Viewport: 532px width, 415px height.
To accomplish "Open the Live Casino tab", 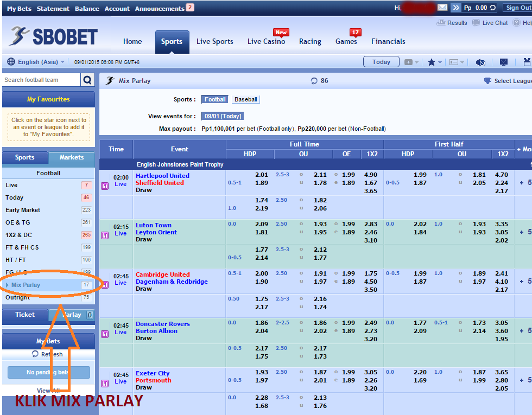I will coord(266,41).
